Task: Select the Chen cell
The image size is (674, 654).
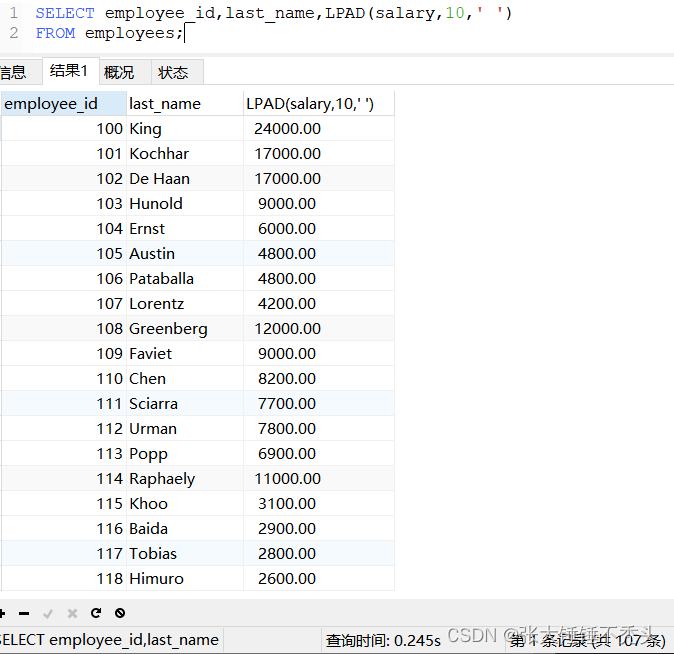Action: click(x=185, y=378)
